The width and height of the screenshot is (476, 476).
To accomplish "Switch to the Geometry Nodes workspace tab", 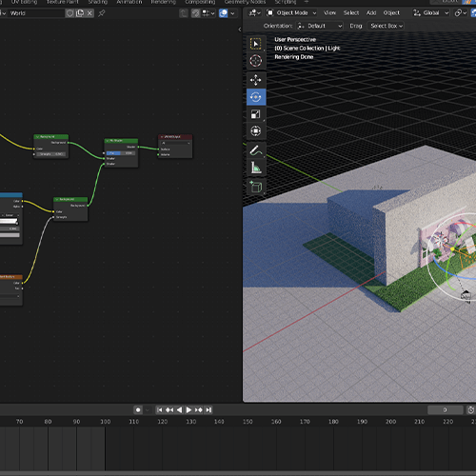I will tap(245, 2).
